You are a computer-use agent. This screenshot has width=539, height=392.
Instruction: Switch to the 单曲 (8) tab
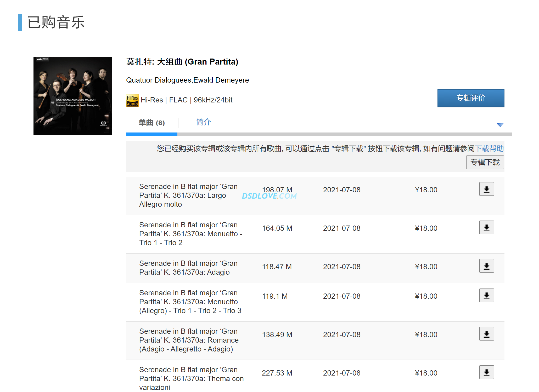click(x=152, y=123)
